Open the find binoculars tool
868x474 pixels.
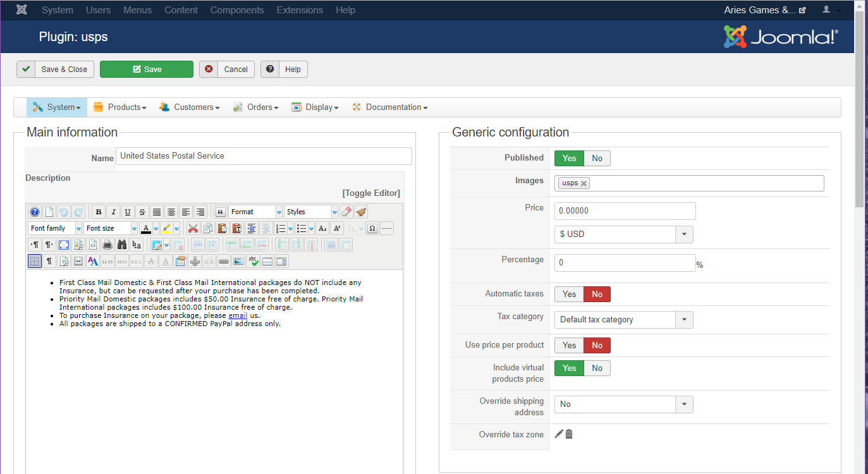tap(122, 245)
